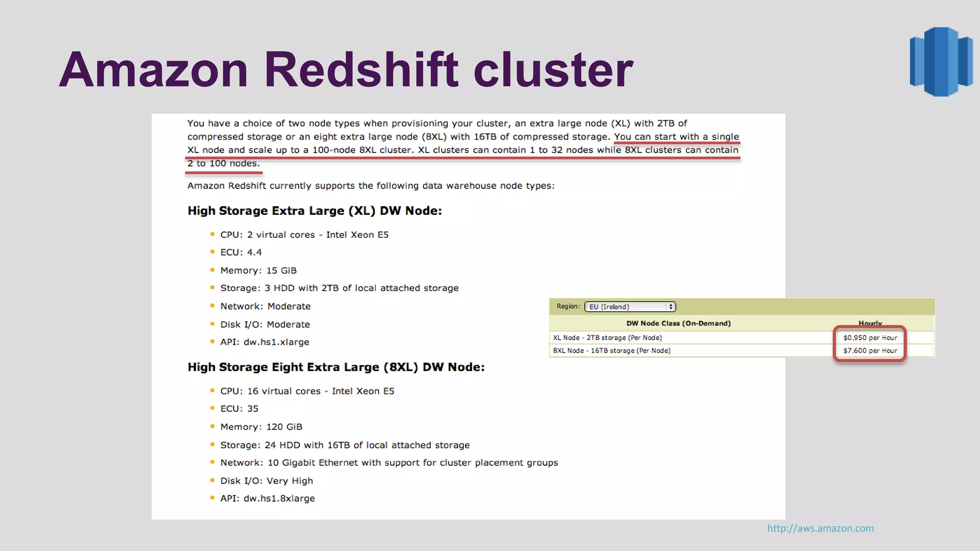Open the Region dropdown set to EU (Ireland)
Viewport: 980px width, 551px height.
click(x=630, y=307)
